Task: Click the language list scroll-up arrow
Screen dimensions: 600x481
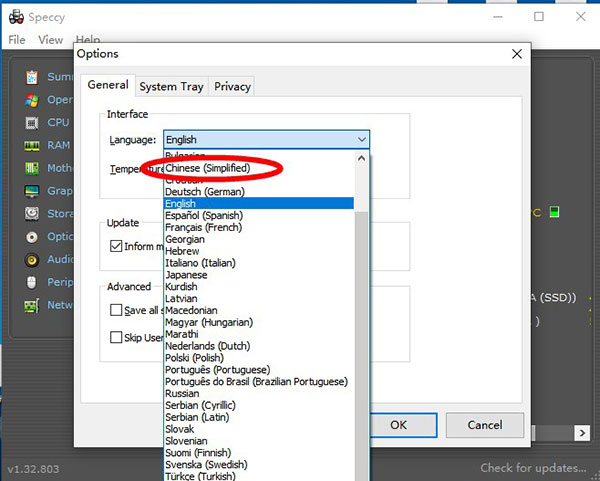Action: click(x=362, y=158)
